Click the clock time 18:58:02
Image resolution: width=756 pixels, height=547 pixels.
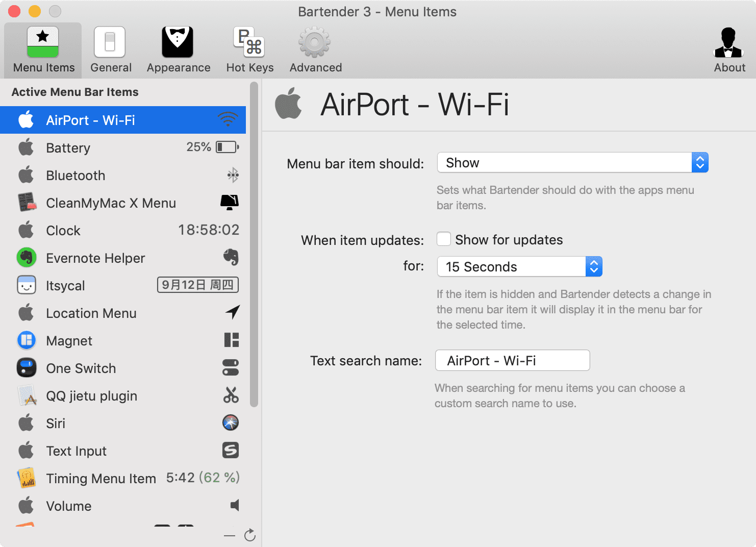pyautogui.click(x=209, y=230)
